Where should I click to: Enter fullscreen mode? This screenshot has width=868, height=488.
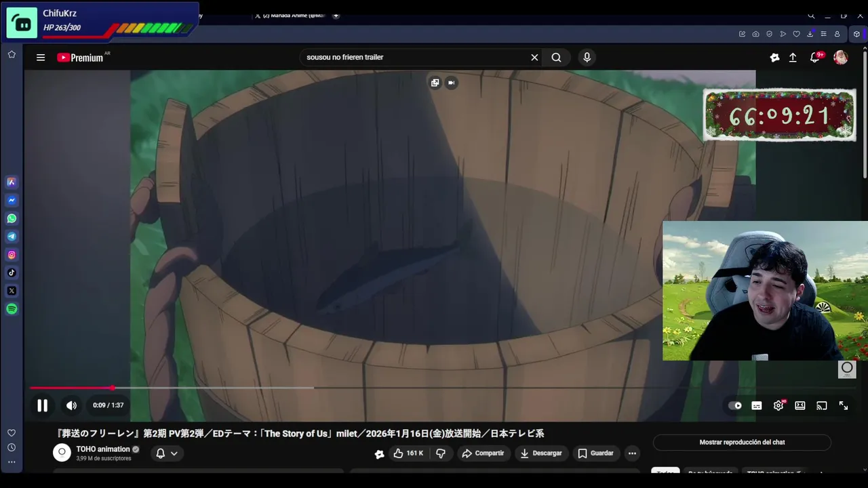click(844, 405)
